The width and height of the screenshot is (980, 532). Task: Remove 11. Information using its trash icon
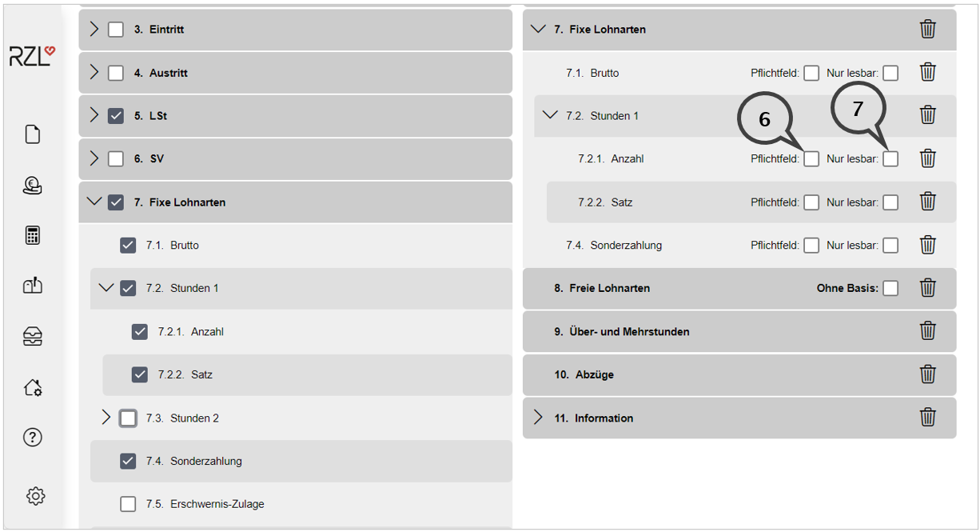[927, 418]
